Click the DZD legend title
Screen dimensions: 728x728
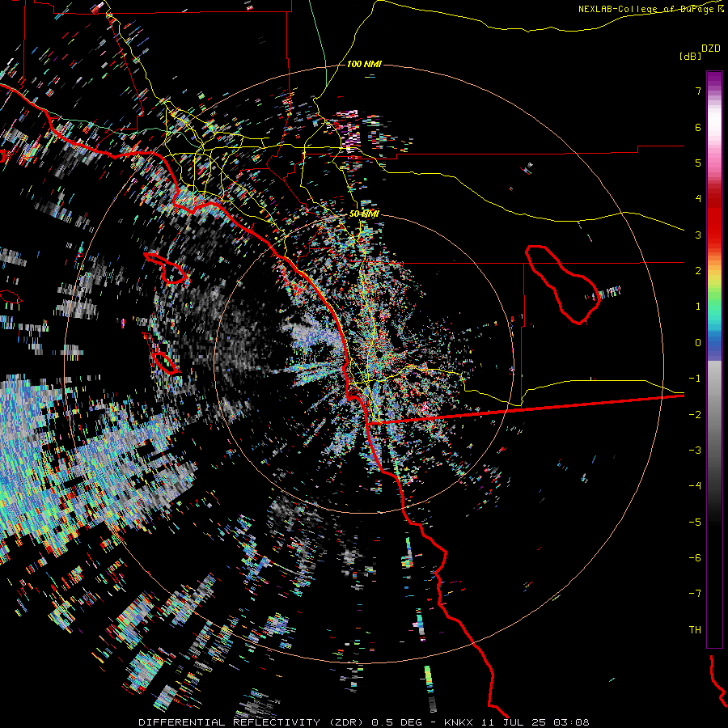coord(711,49)
